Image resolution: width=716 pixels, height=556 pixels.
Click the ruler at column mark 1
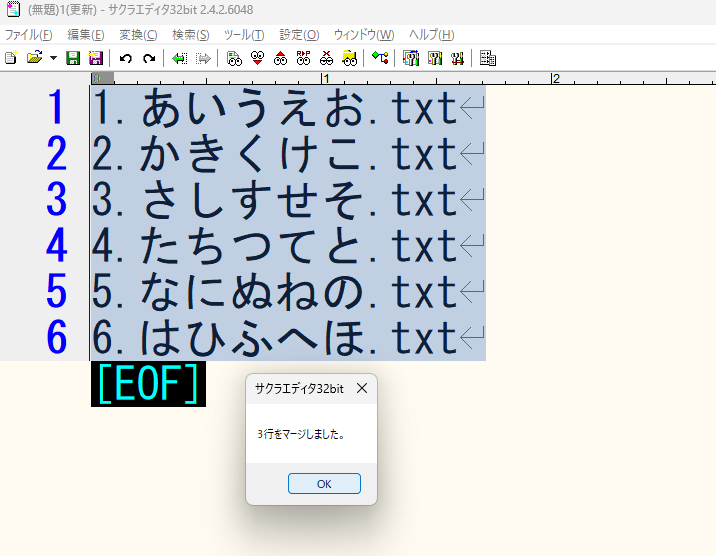[x=326, y=79]
